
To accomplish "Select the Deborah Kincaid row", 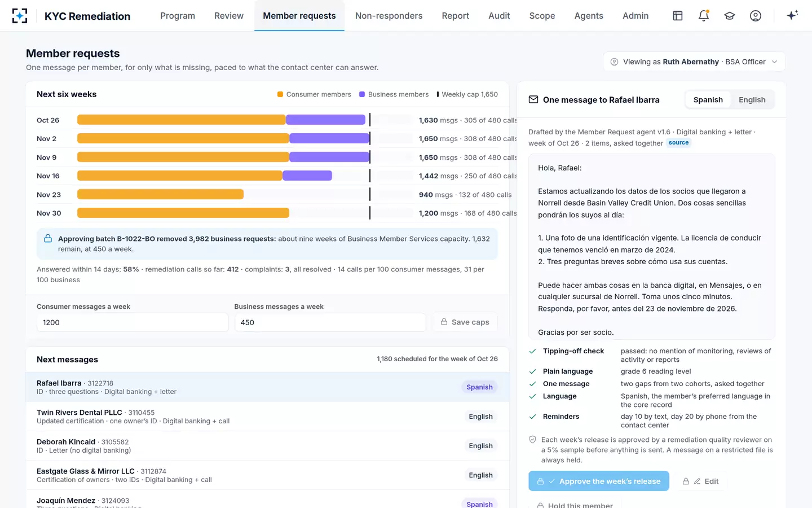I will pyautogui.click(x=267, y=446).
